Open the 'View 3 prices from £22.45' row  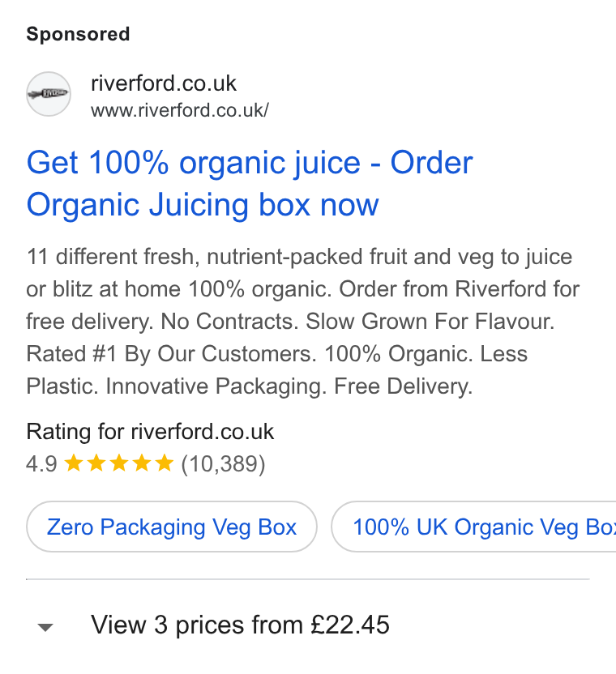point(308,625)
